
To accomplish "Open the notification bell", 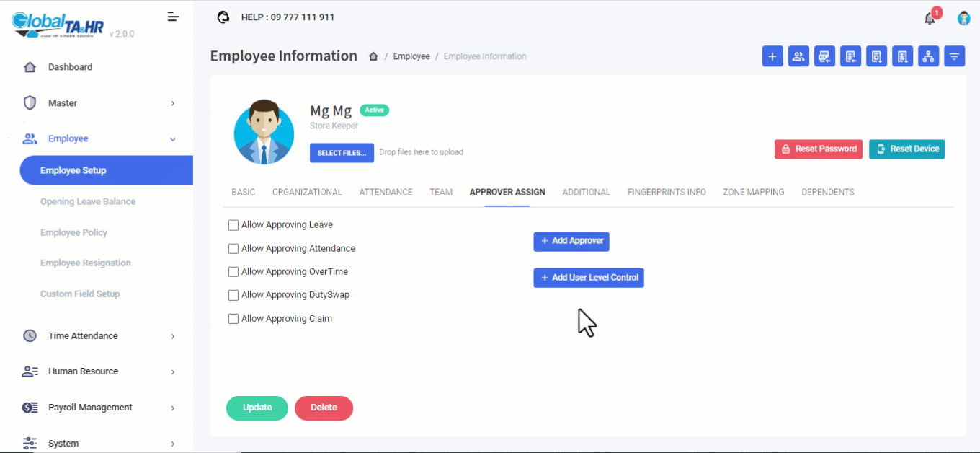I will (x=930, y=19).
